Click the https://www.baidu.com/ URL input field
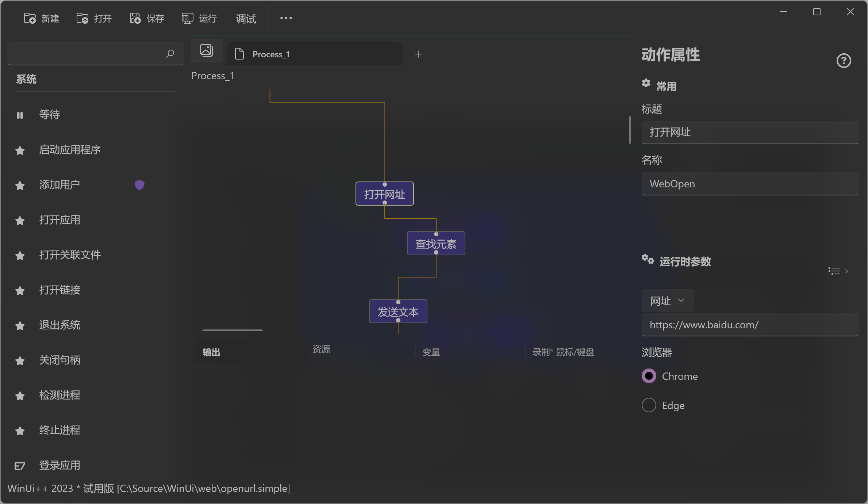868x504 pixels. point(750,325)
